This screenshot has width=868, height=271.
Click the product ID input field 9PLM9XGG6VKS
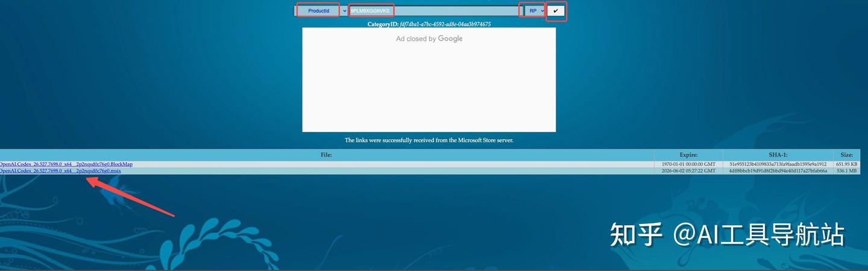click(435, 11)
